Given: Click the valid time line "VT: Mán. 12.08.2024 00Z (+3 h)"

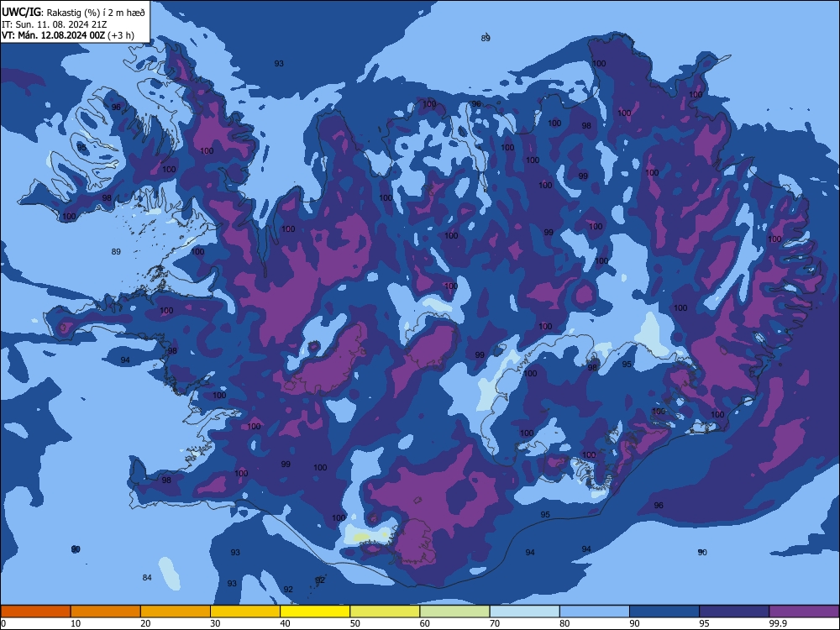Looking at the screenshot, I should 68,36.
